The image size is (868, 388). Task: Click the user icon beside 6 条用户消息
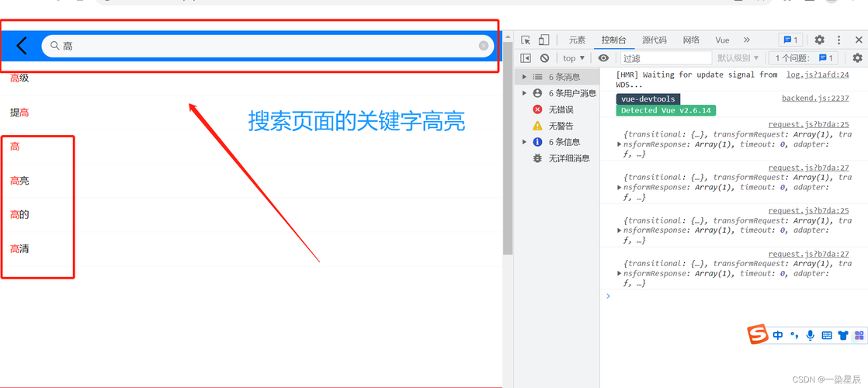click(x=537, y=93)
